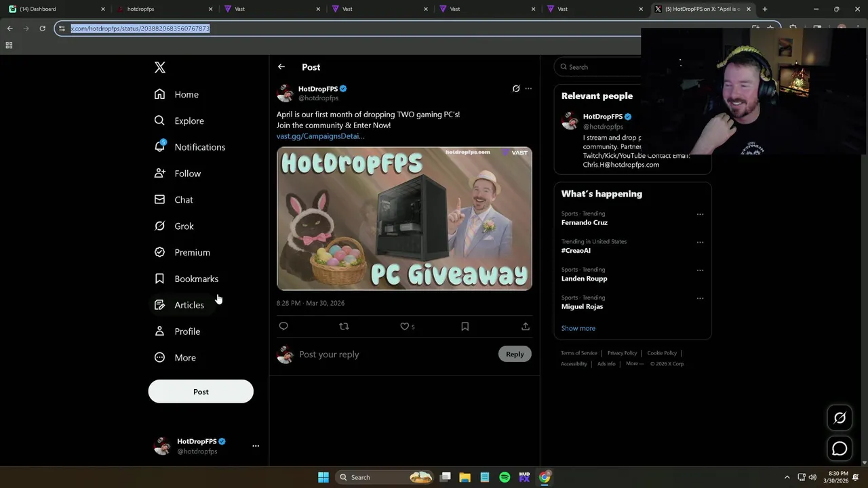Viewport: 868px width, 488px height.
Task: Open options for #CreaoAI trend
Action: (x=700, y=242)
